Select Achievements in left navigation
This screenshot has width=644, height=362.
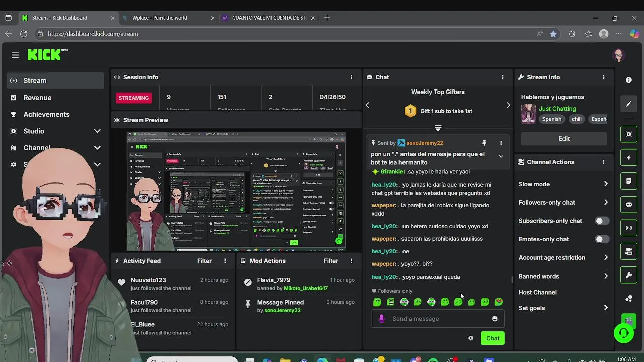point(55,114)
